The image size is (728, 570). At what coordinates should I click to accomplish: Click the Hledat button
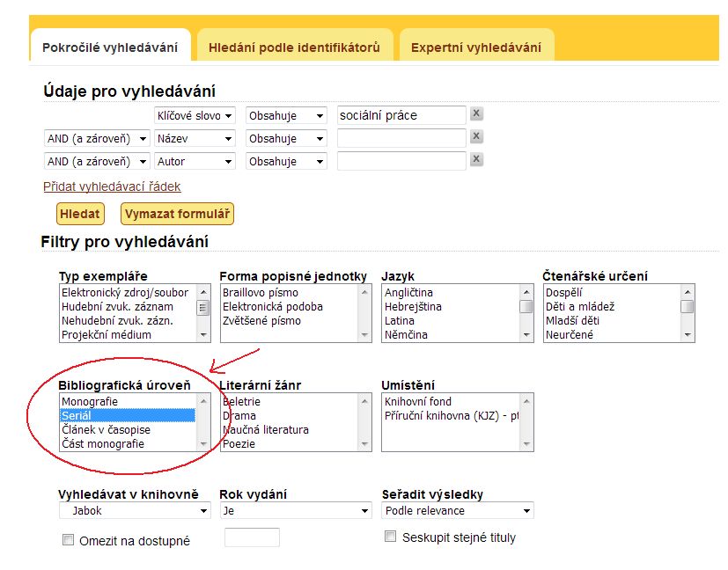point(79,214)
